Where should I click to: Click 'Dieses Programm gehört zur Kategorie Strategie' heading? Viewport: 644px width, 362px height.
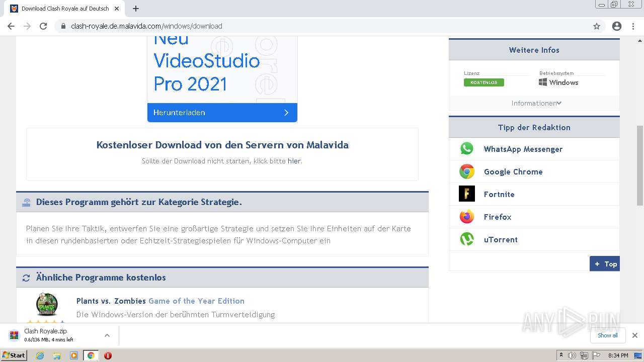(x=139, y=202)
